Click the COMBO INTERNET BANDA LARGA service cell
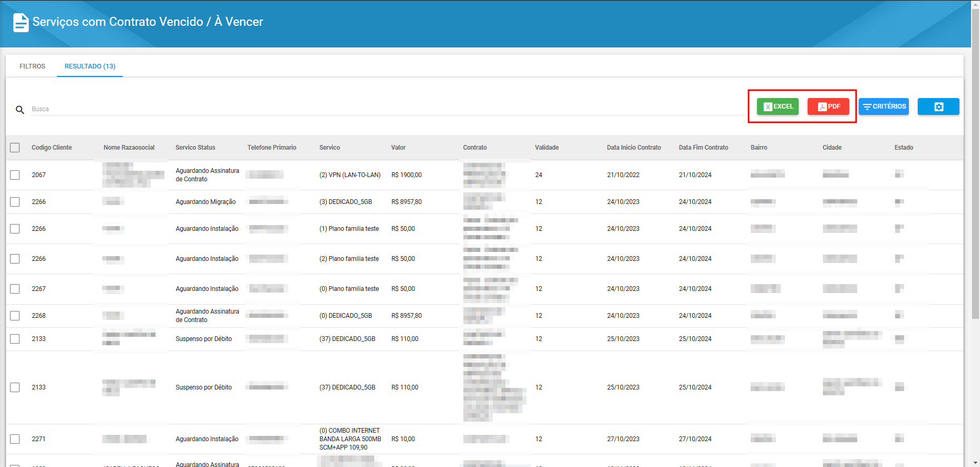Image resolution: width=980 pixels, height=467 pixels. 350,439
